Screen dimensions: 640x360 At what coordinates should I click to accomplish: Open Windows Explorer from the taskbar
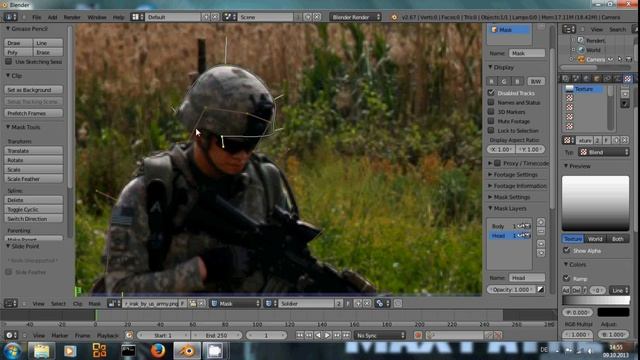41,351
